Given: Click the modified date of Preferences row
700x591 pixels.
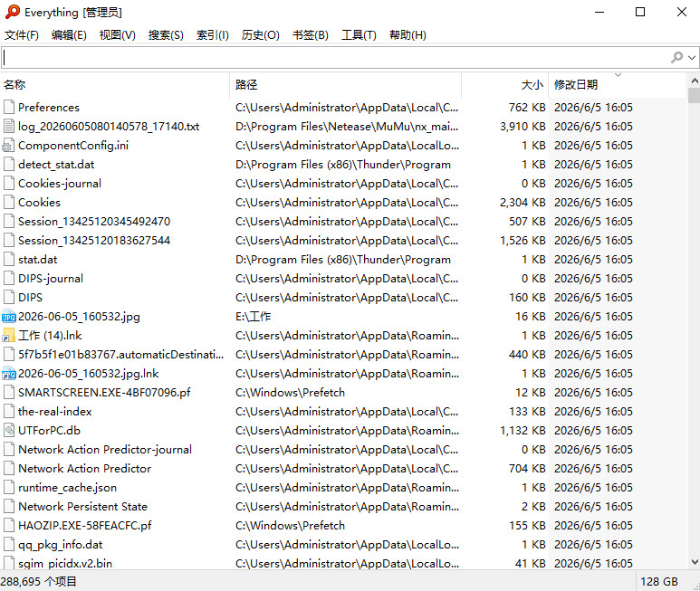Looking at the screenshot, I should pos(593,107).
